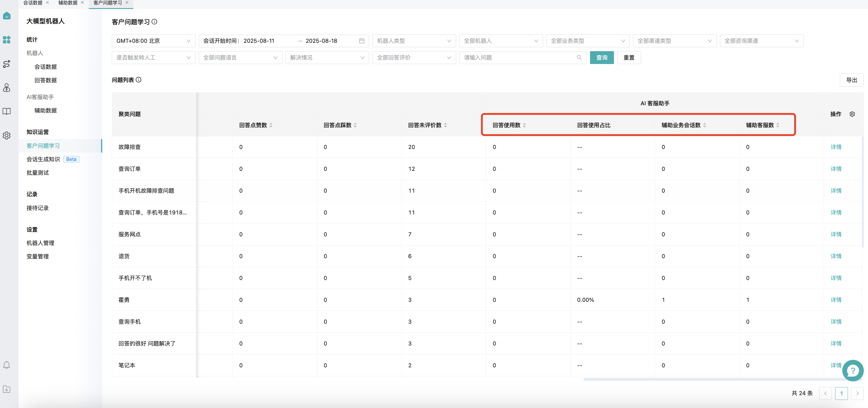Open the 解决情况 dropdown
This screenshot has width=868, height=408.
(327, 58)
